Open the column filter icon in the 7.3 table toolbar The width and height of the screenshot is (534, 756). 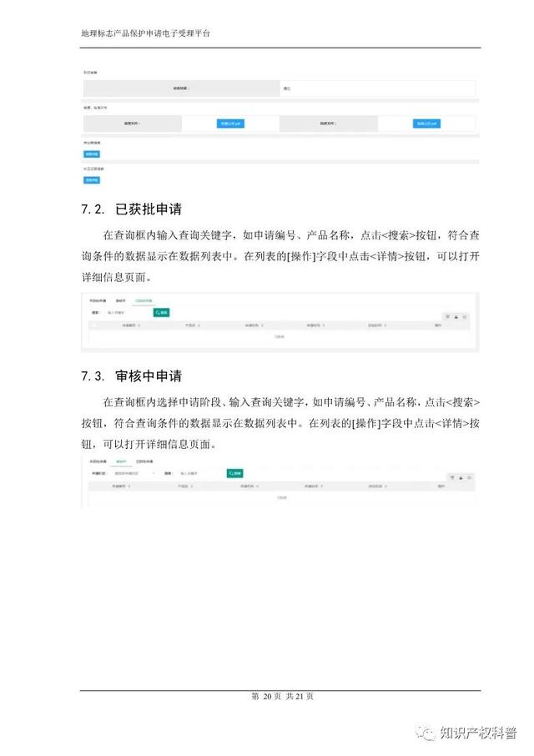tap(452, 477)
